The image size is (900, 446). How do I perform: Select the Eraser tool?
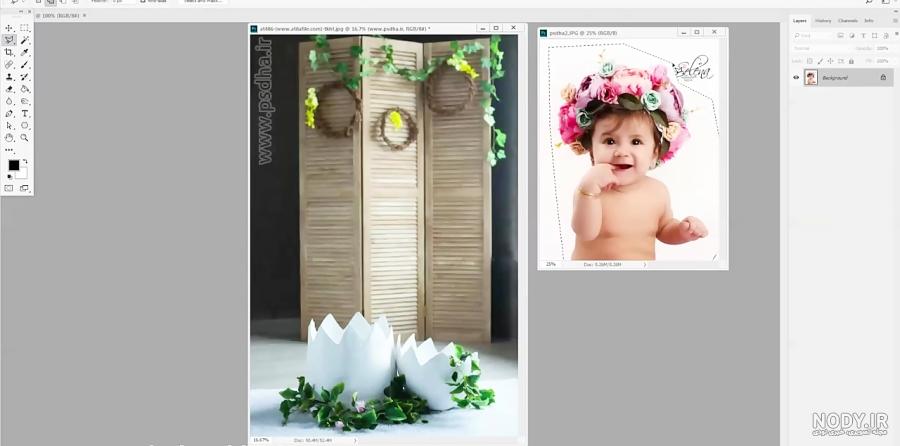(9, 89)
